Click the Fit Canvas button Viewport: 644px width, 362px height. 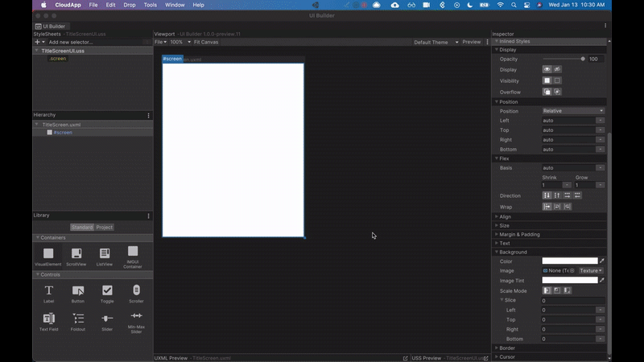(207, 42)
